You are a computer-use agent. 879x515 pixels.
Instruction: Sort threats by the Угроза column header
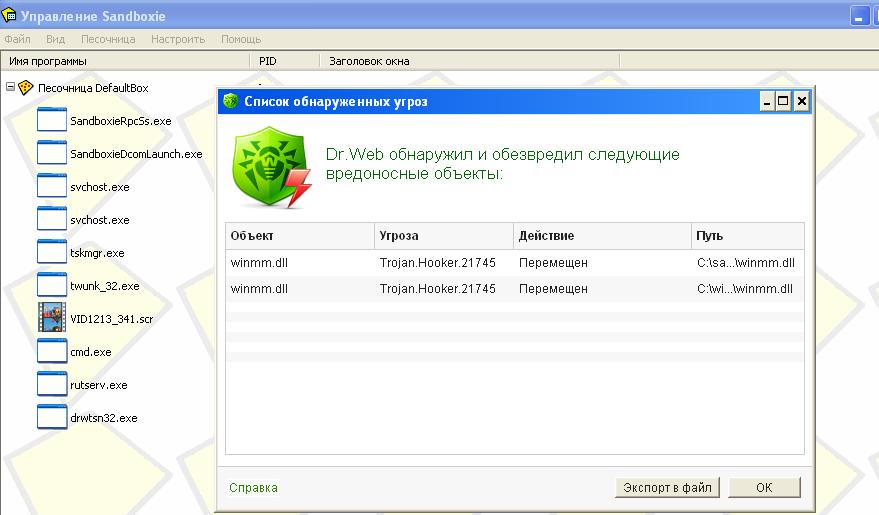click(398, 236)
